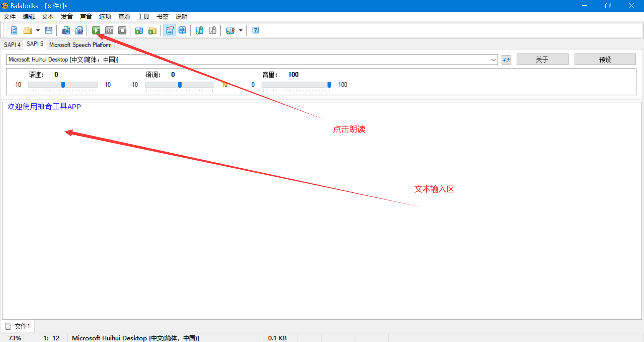The width and height of the screenshot is (644, 342).
Task: Click the refresh voice icon beside dropdown
Action: coord(506,60)
